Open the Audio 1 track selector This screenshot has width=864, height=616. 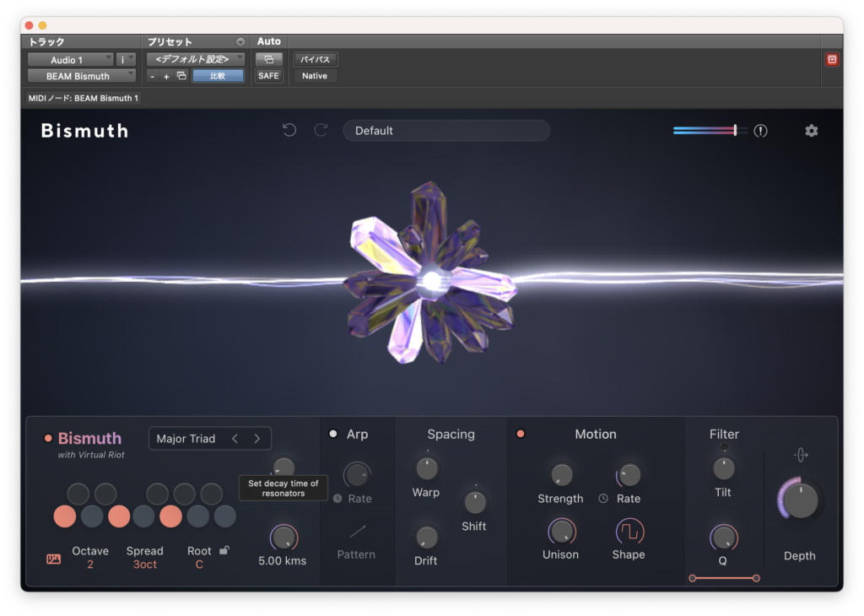coord(71,60)
